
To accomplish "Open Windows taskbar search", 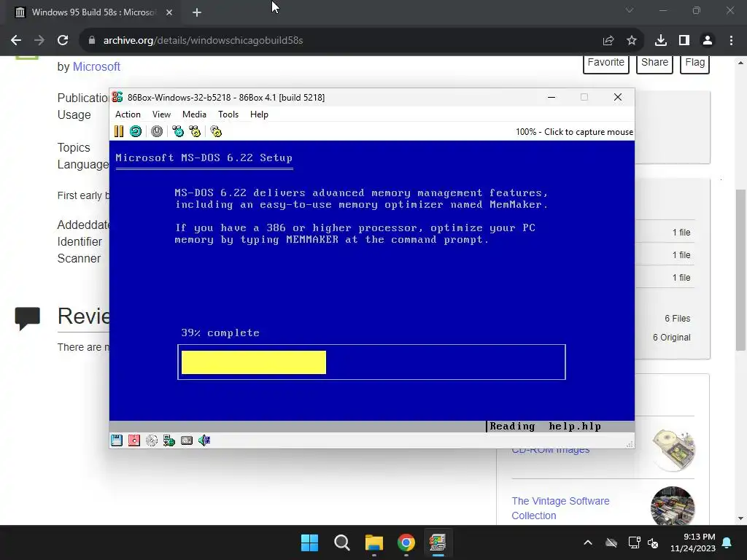I will click(x=341, y=542).
